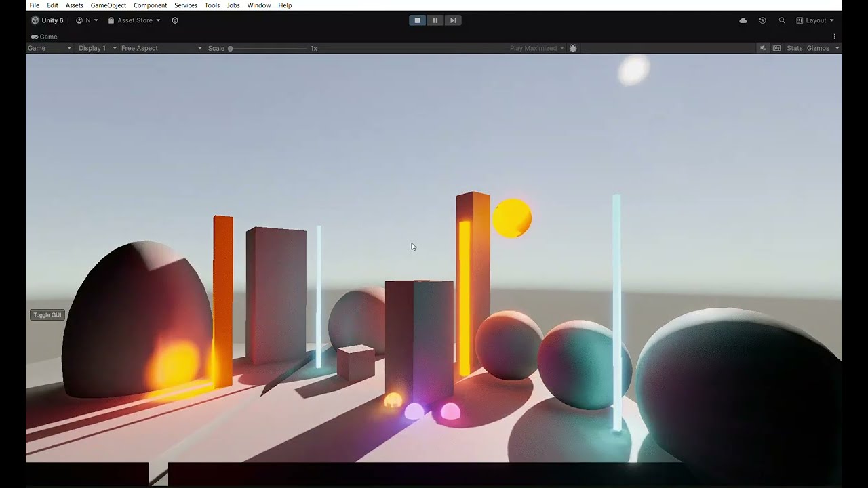Toggle the Stats overlay

click(x=794, y=48)
